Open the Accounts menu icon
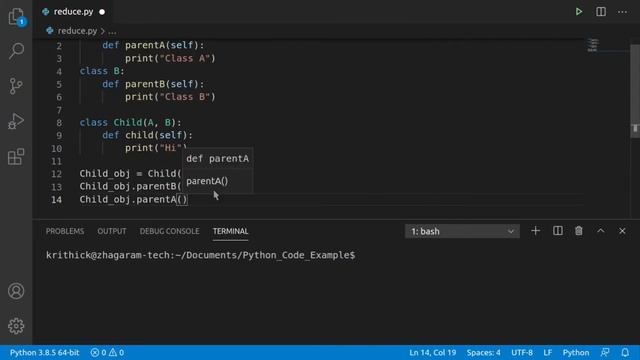Screen dimensions: 640x360 [16, 291]
